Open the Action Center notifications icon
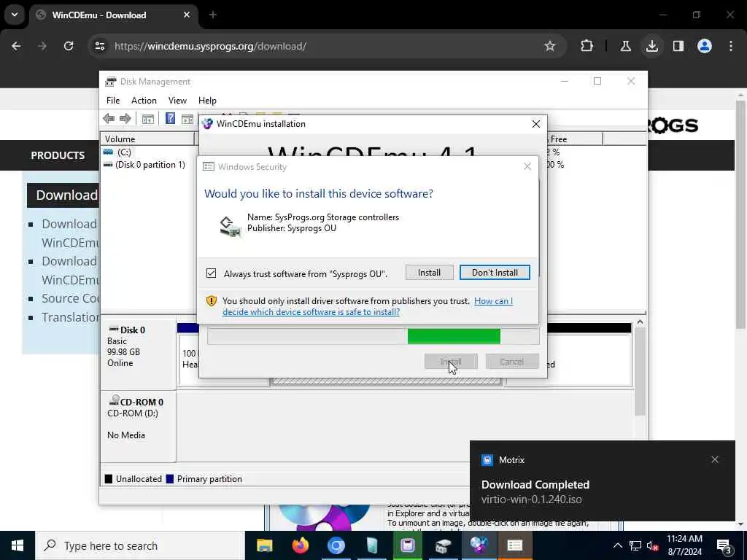 pos(724,546)
